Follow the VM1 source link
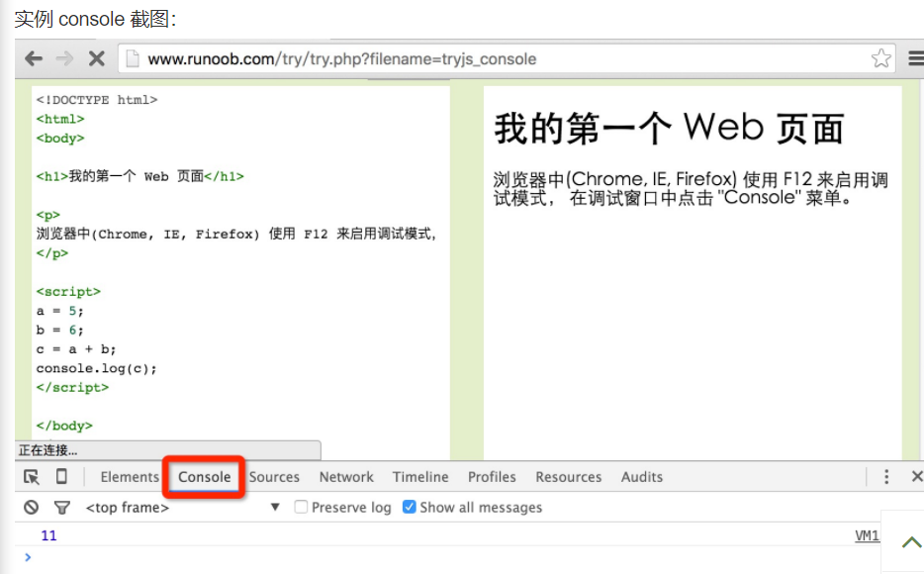Screen dimensions: 924x574 click(x=867, y=535)
